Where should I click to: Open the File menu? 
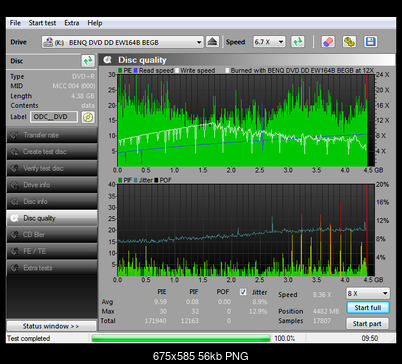coord(15,23)
